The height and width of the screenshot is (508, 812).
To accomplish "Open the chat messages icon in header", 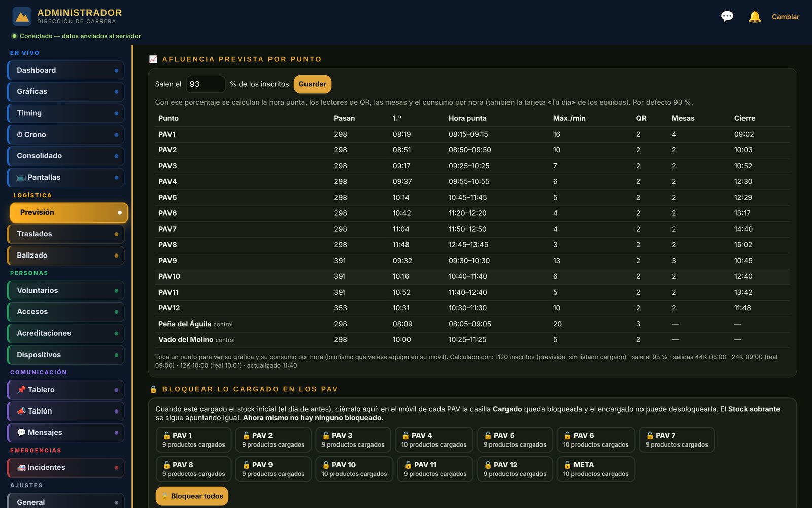I will pos(727,17).
